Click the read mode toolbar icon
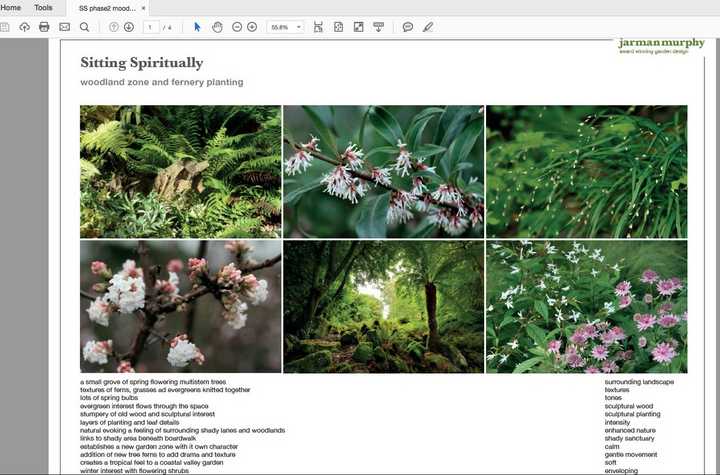720x475 pixels. click(x=378, y=27)
